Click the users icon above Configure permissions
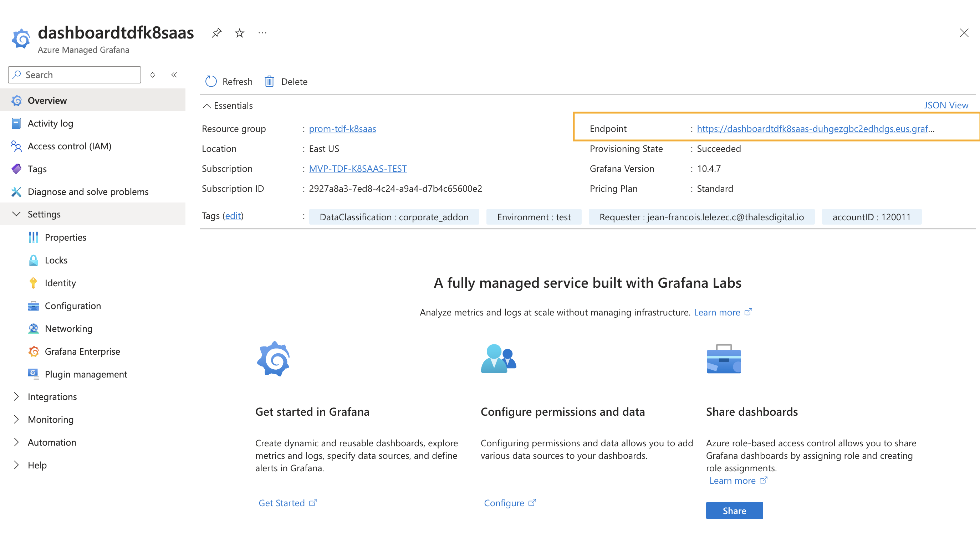980x554 pixels. (499, 359)
